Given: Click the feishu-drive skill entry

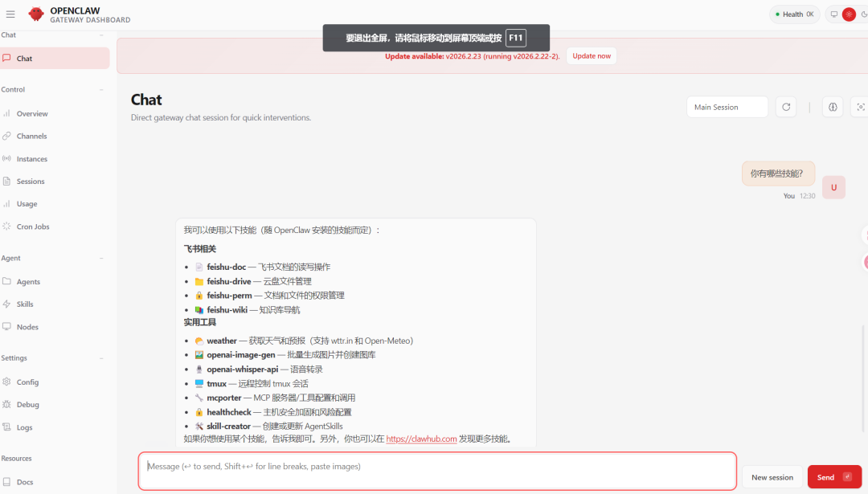Looking at the screenshot, I should pyautogui.click(x=253, y=281).
